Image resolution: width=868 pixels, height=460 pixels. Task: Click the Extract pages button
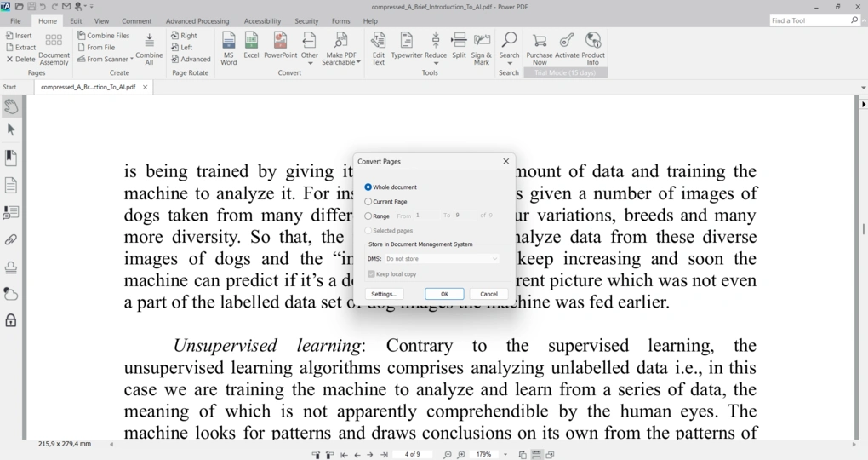[x=20, y=47]
